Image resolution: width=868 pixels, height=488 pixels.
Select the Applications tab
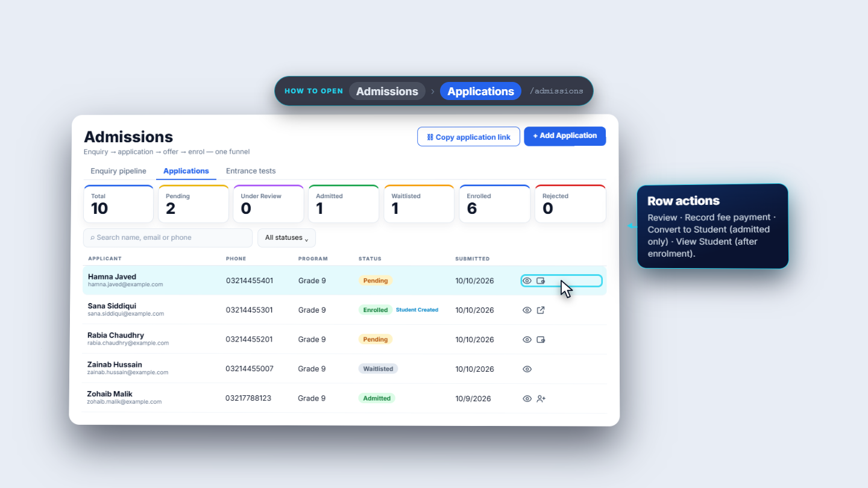pos(186,171)
